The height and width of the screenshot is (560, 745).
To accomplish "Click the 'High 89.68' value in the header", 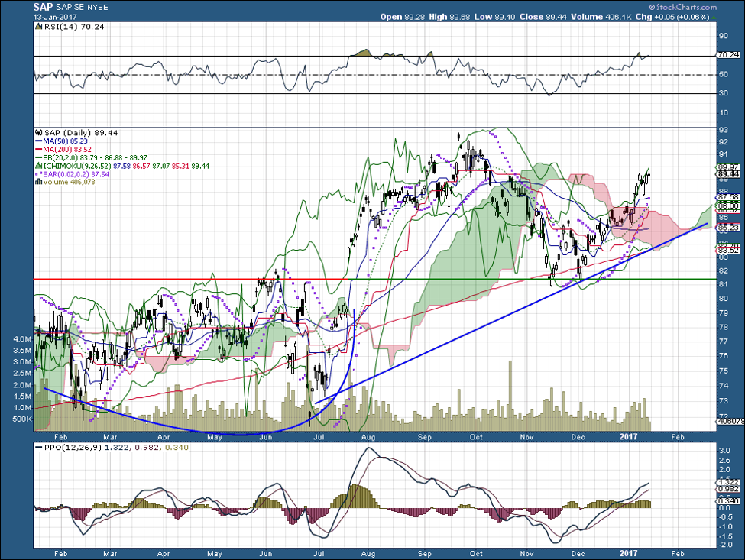I will (449, 17).
